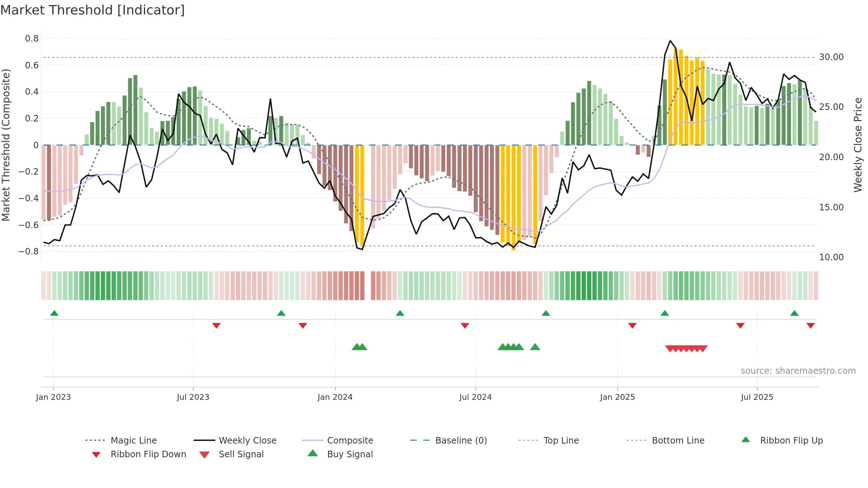
Task: Click the yellow bars near Feb 2024 trough
Action: (359, 195)
